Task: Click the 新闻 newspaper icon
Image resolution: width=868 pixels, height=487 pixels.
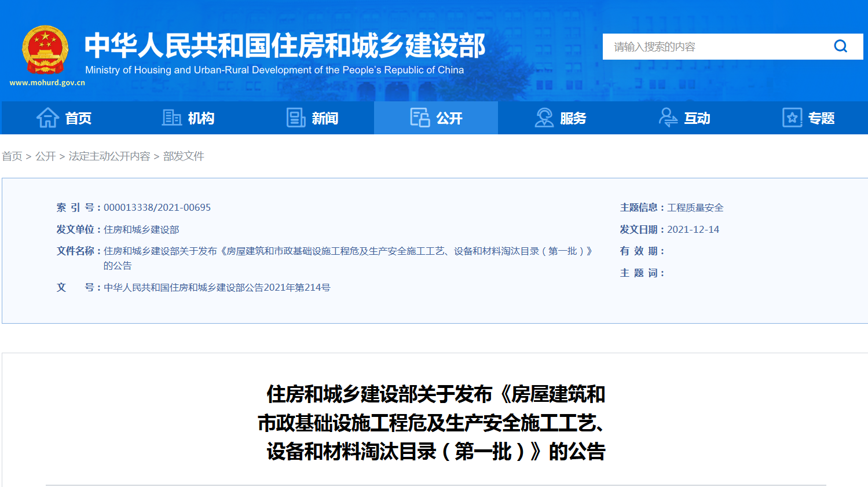Action: tap(296, 118)
